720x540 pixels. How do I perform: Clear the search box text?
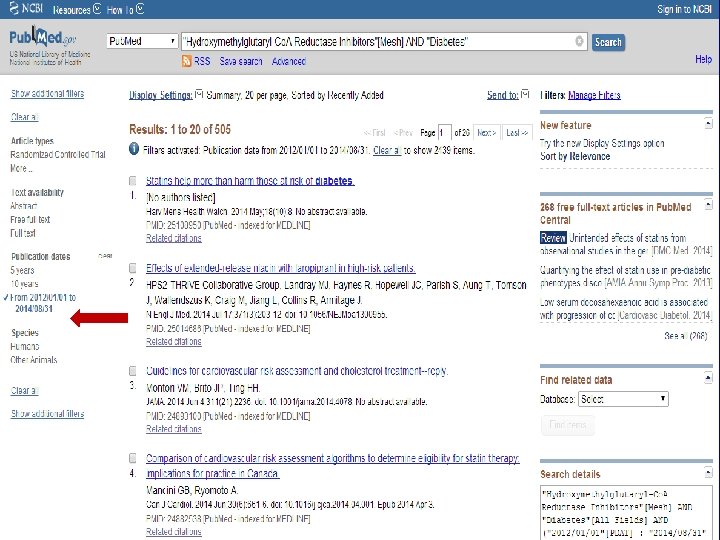579,41
